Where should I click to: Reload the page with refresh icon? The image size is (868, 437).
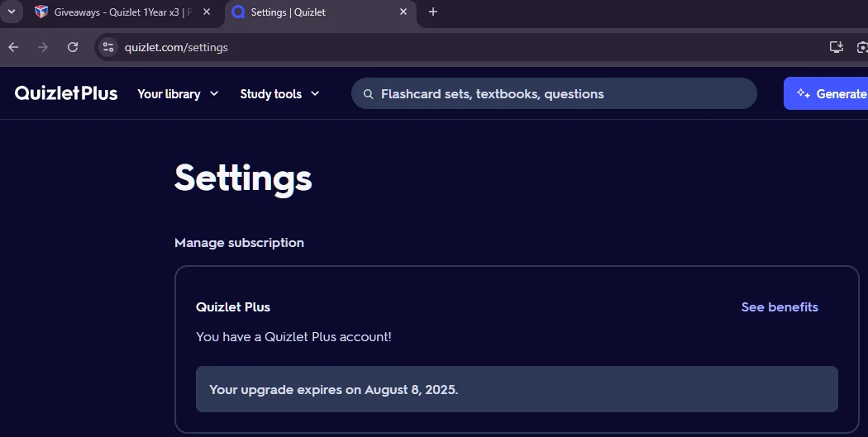[x=73, y=47]
